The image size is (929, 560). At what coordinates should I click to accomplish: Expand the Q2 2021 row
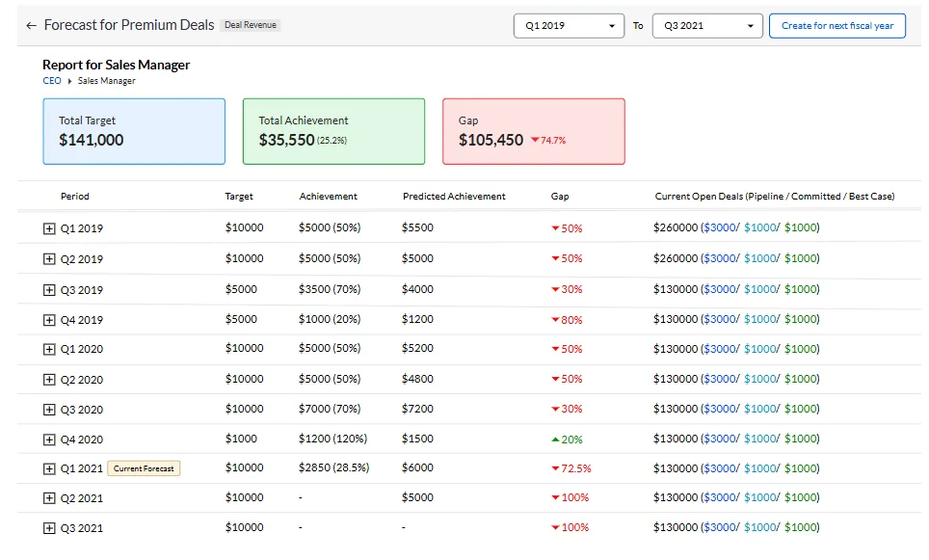click(49, 498)
